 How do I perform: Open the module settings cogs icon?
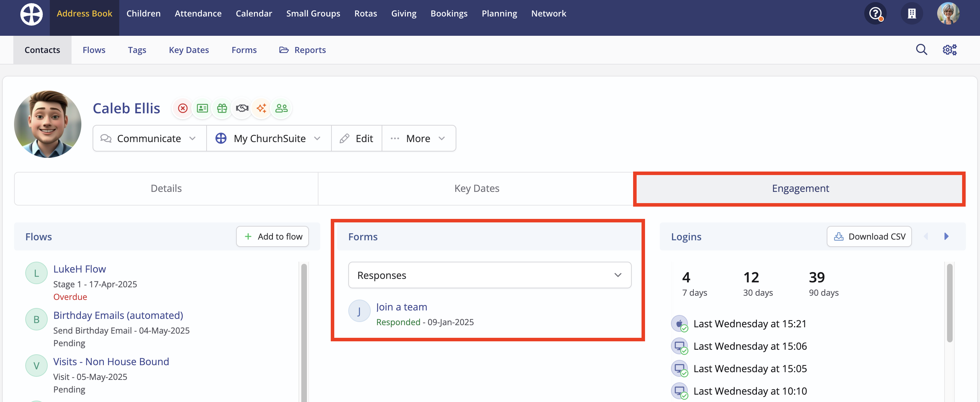click(x=949, y=49)
